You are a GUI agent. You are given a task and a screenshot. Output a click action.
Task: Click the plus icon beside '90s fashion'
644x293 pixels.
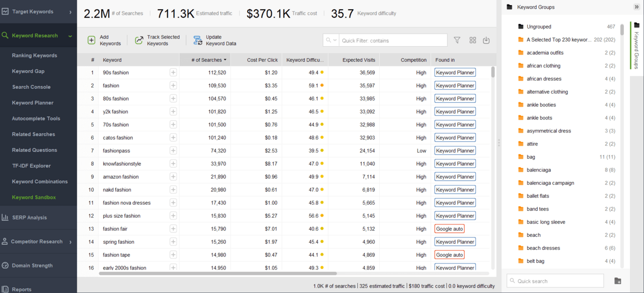pyautogui.click(x=173, y=73)
